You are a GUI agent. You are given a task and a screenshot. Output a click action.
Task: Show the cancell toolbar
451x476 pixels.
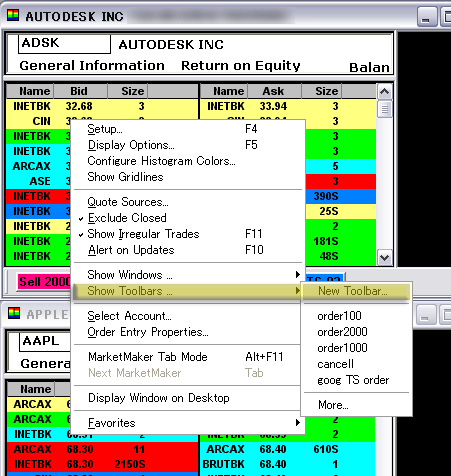click(356, 364)
